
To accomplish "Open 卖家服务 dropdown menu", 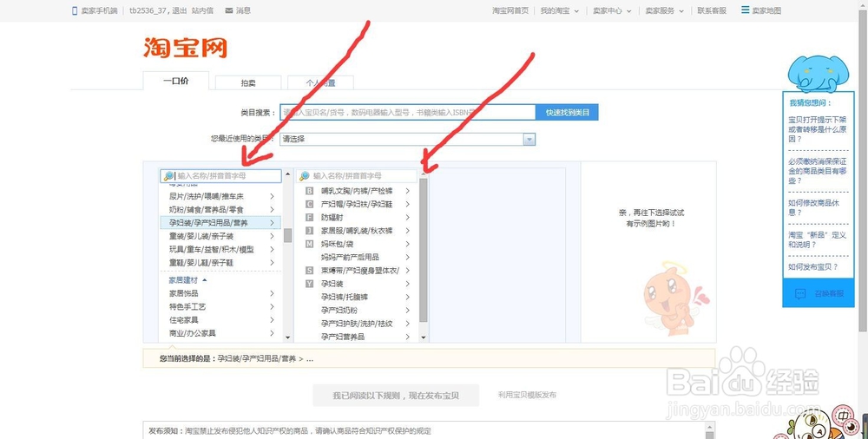I will click(664, 10).
